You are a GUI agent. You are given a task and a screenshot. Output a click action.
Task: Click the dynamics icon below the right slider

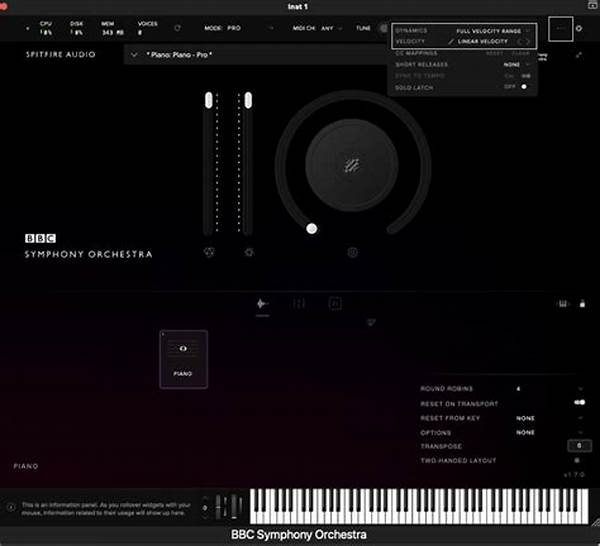[x=249, y=252]
